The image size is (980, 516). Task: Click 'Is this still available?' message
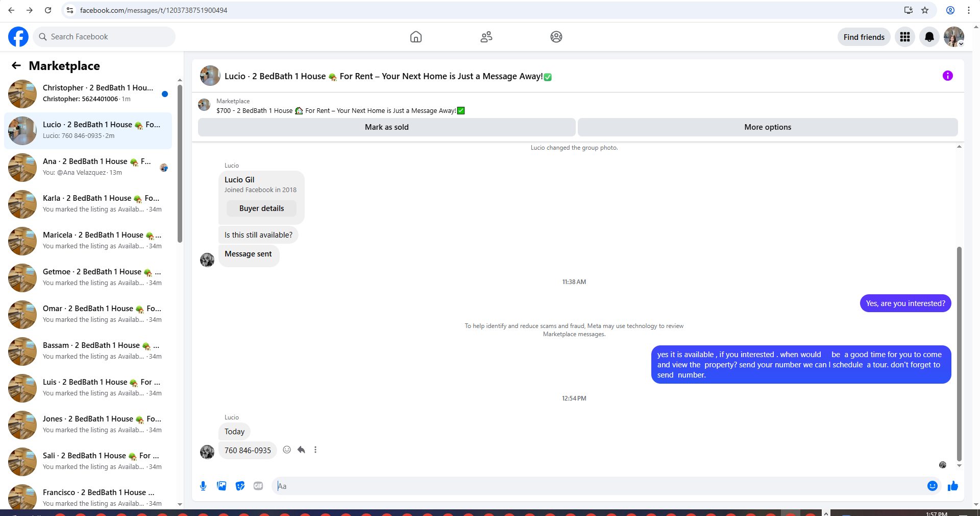coord(258,235)
